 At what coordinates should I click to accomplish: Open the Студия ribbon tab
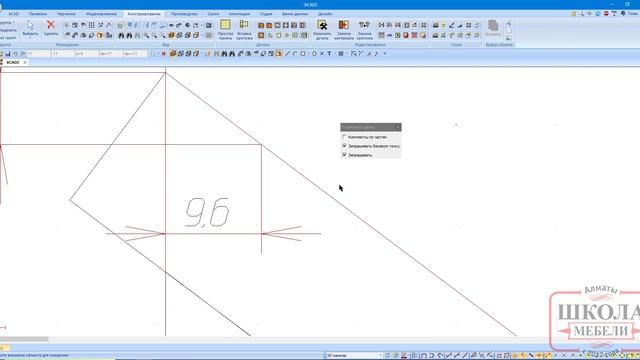[x=266, y=14]
